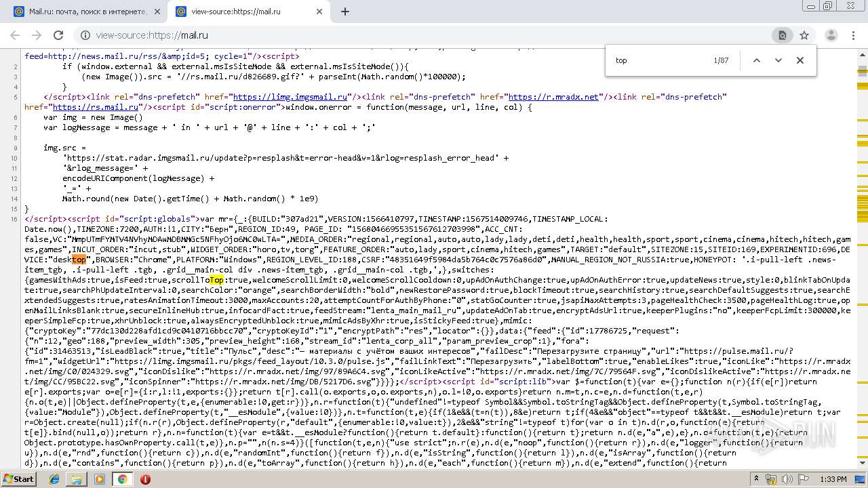Open a new browser tab

point(345,12)
